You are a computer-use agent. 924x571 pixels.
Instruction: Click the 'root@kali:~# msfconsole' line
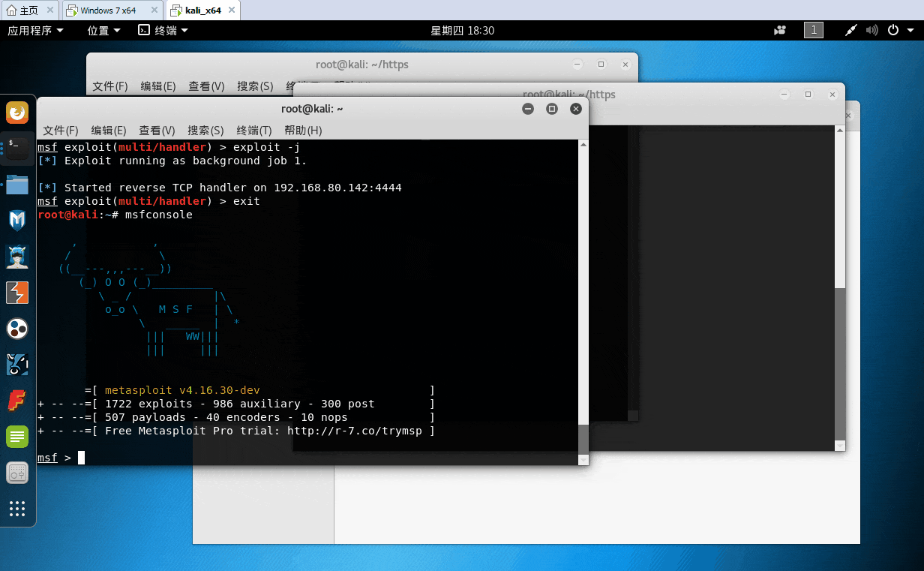115,215
